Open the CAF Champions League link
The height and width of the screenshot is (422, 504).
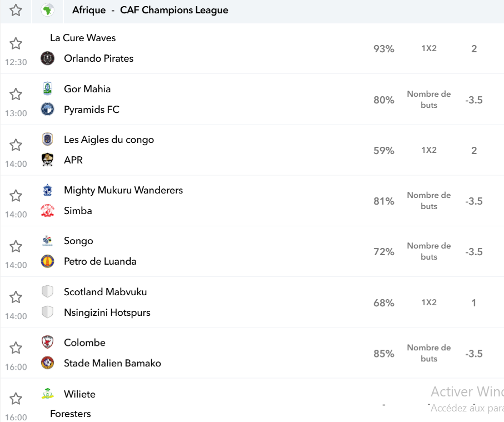point(174,10)
